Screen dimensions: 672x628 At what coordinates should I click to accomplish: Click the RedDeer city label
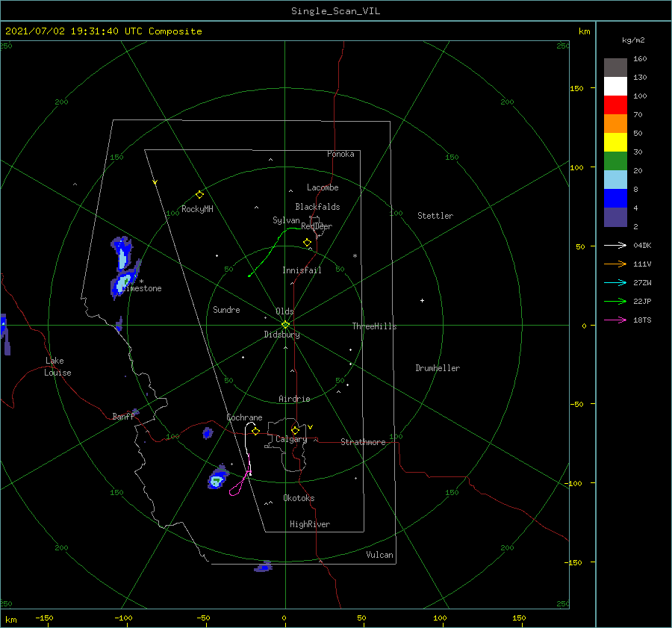click(x=317, y=226)
